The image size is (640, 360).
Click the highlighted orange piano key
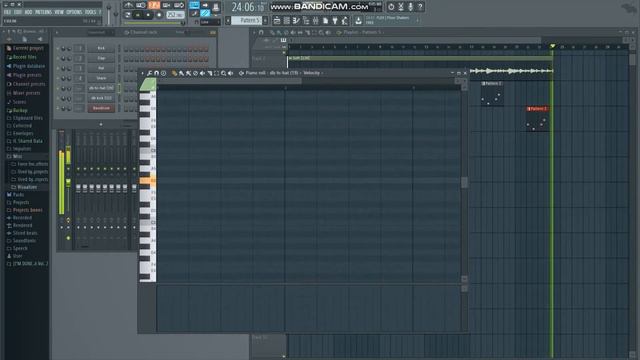pyautogui.click(x=147, y=180)
